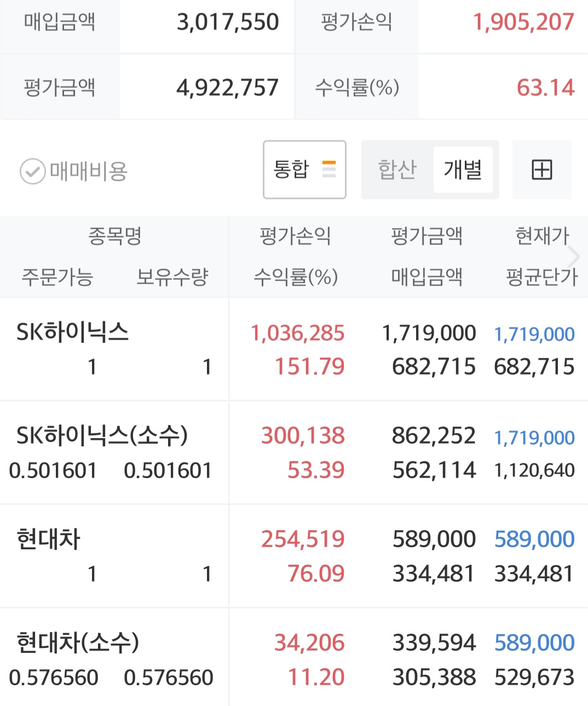
Task: Open the SK하이닉스(소수) stock row
Action: 294,453
